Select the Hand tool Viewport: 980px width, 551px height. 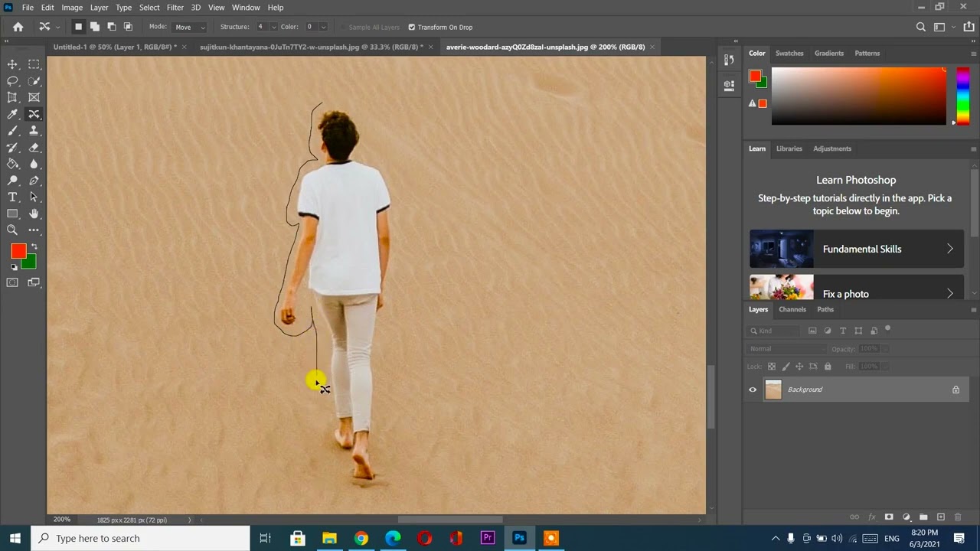[x=34, y=214]
